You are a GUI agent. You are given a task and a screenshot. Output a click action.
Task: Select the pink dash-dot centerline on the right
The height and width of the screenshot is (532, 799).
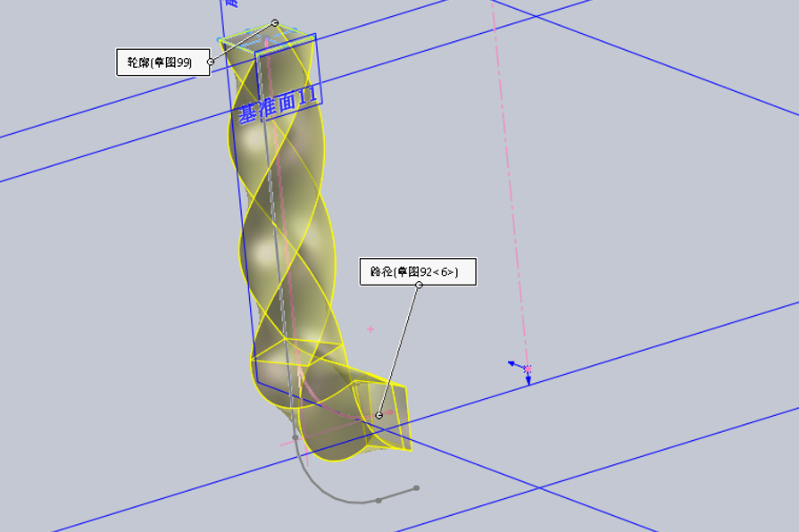[510, 184]
